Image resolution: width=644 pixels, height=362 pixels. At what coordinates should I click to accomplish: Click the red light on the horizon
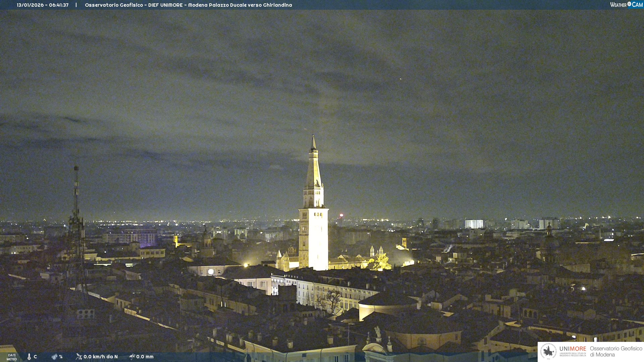[341, 216]
